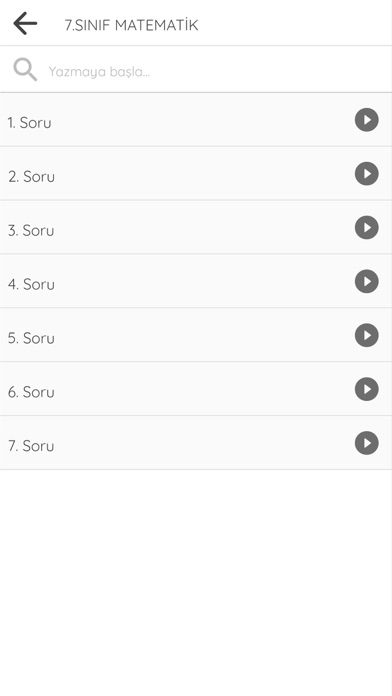Screen dimensions: 392x696
Task: Go back using the arrow icon
Action: 25,24
